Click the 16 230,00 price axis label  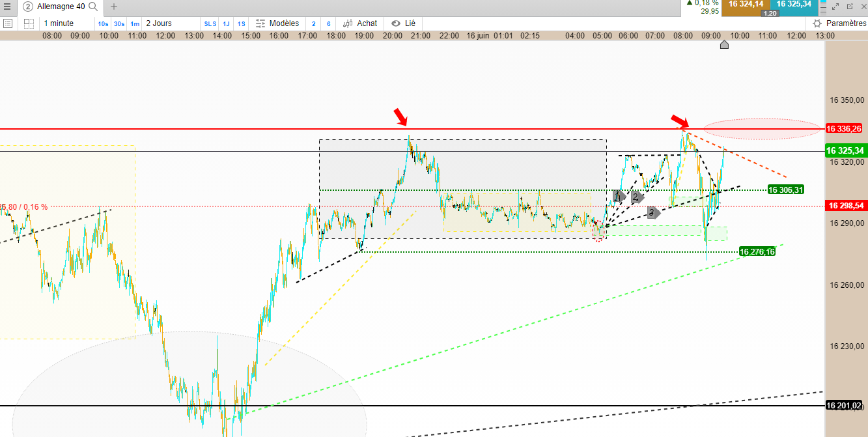[847, 346]
